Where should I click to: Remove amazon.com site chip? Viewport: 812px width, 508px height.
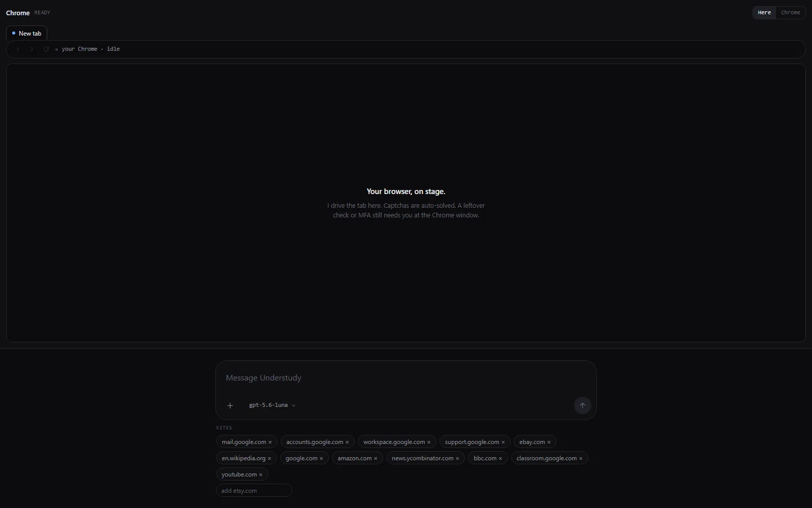pos(376,459)
